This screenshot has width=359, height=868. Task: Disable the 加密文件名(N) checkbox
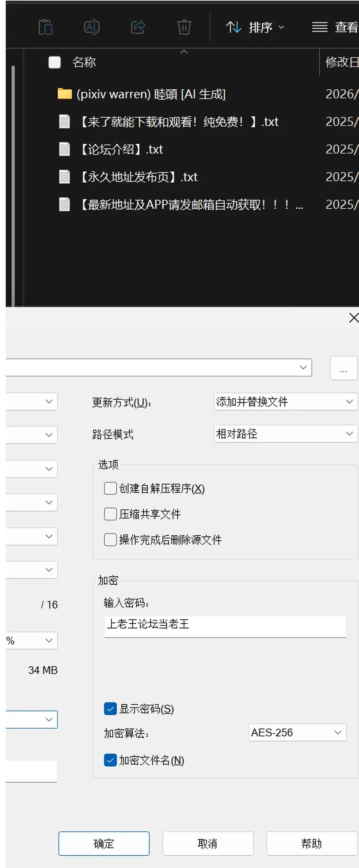[x=110, y=760]
